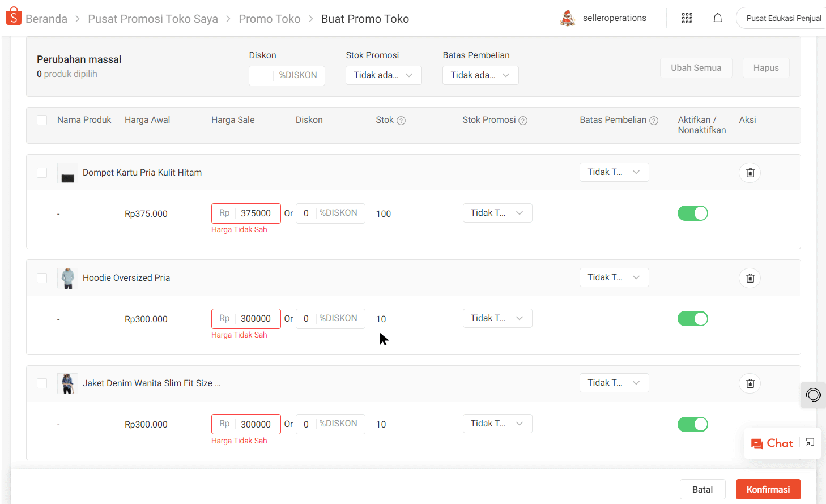Expand the mass Batas Pembelian dropdown
826x504 pixels.
pyautogui.click(x=480, y=75)
